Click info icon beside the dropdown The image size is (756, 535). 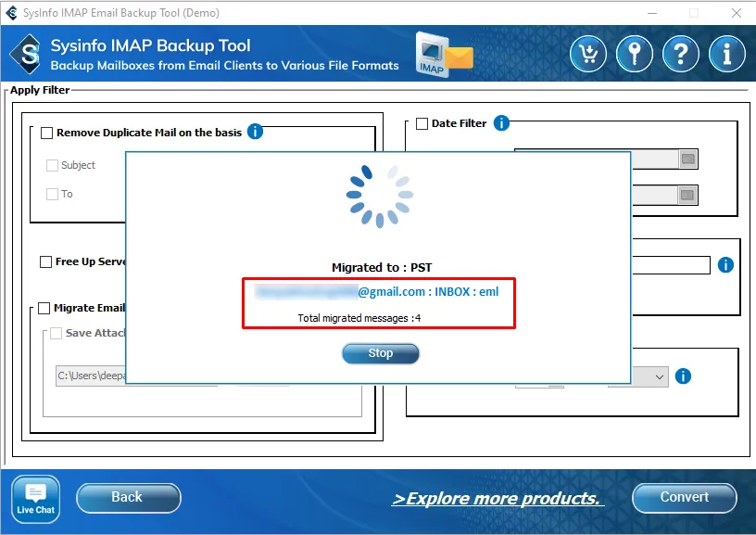pyautogui.click(x=683, y=376)
